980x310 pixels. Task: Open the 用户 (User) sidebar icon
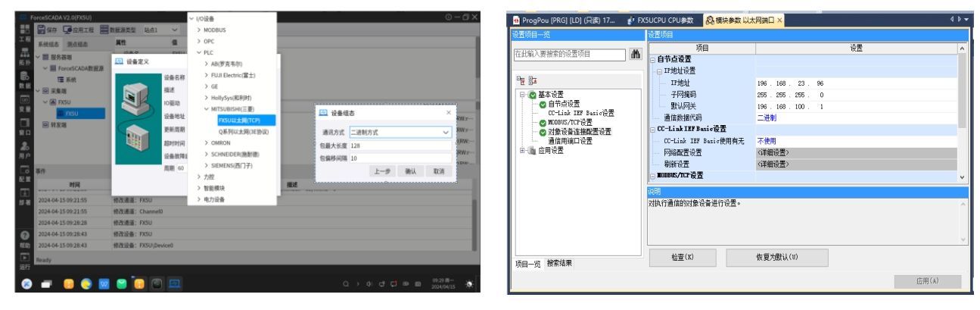(x=25, y=149)
